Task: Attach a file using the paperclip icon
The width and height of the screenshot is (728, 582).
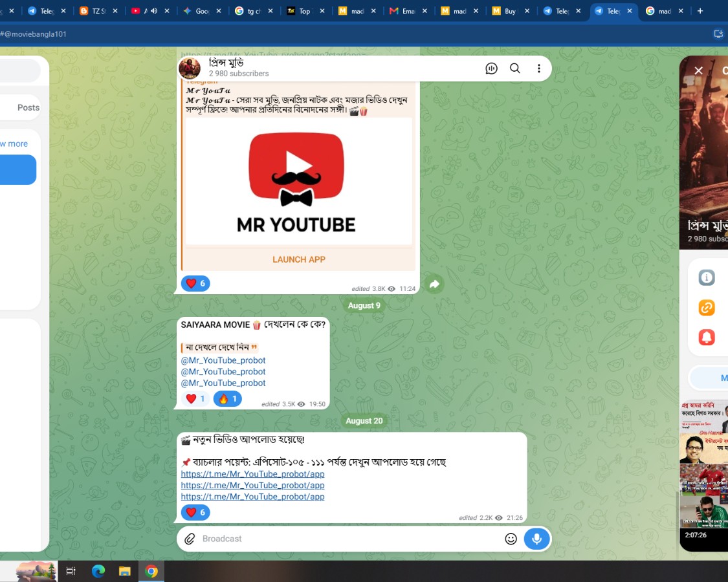Action: click(190, 539)
